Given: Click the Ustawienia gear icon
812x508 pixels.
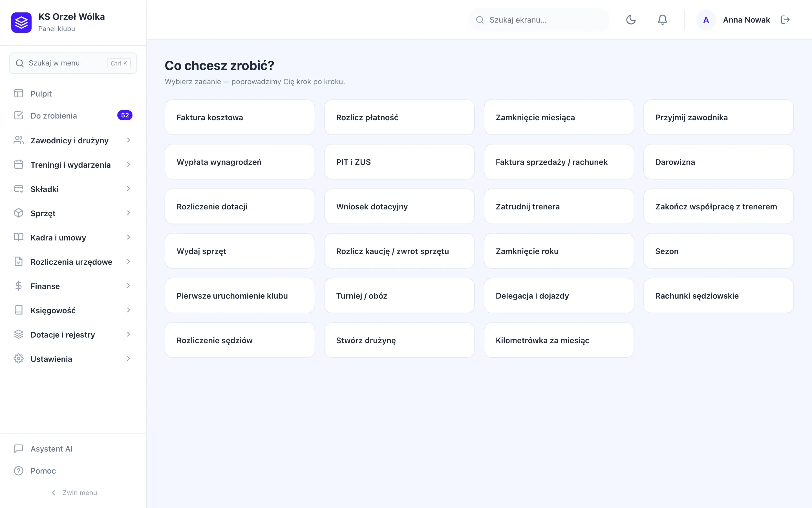Looking at the screenshot, I should (18, 359).
